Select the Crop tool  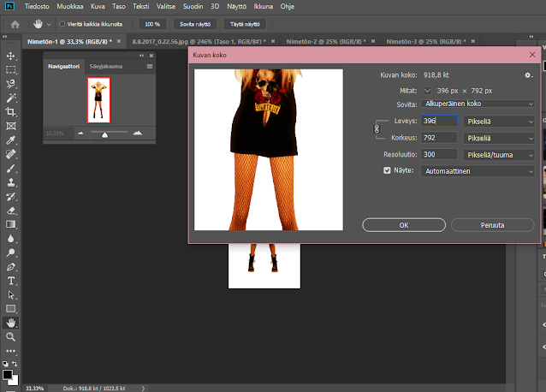[11, 112]
